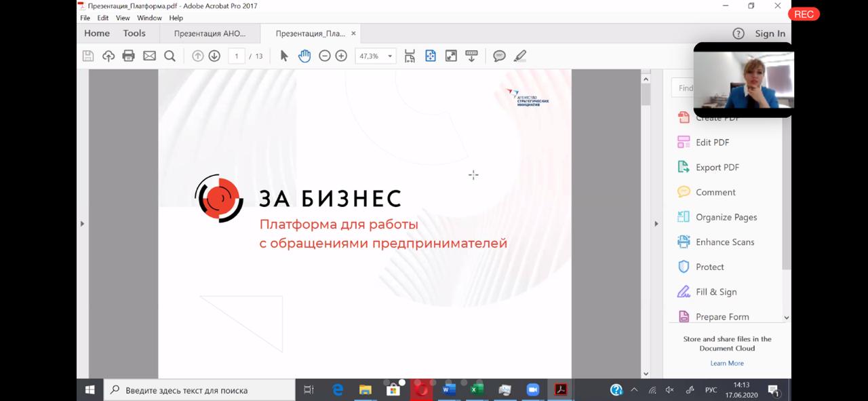The image size is (868, 401).
Task: Follow the Learn More link
Action: pyautogui.click(x=727, y=363)
